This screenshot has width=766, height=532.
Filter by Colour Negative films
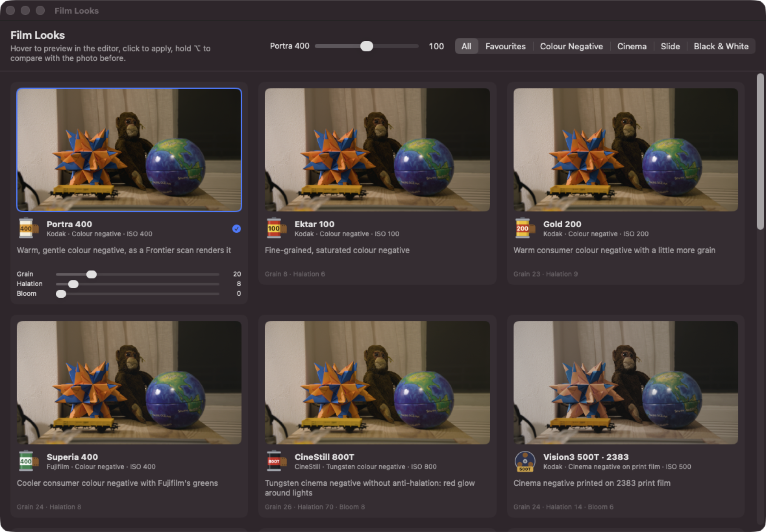pos(571,46)
